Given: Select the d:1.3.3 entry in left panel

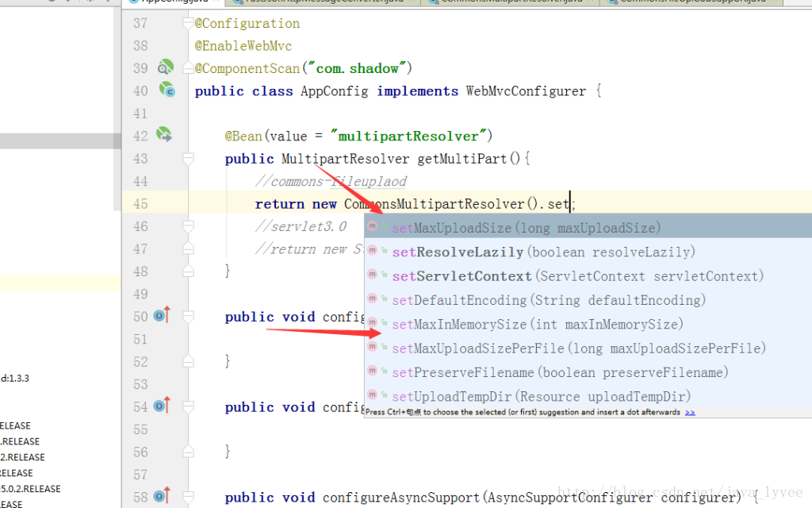Looking at the screenshot, I should 14,379.
